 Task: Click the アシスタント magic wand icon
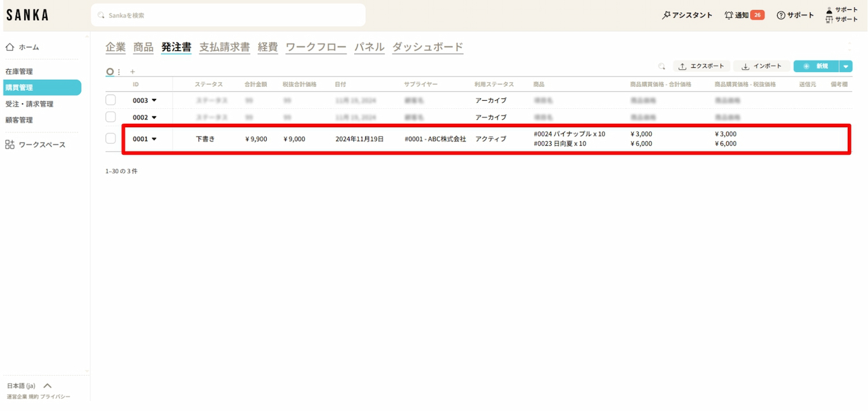(666, 15)
